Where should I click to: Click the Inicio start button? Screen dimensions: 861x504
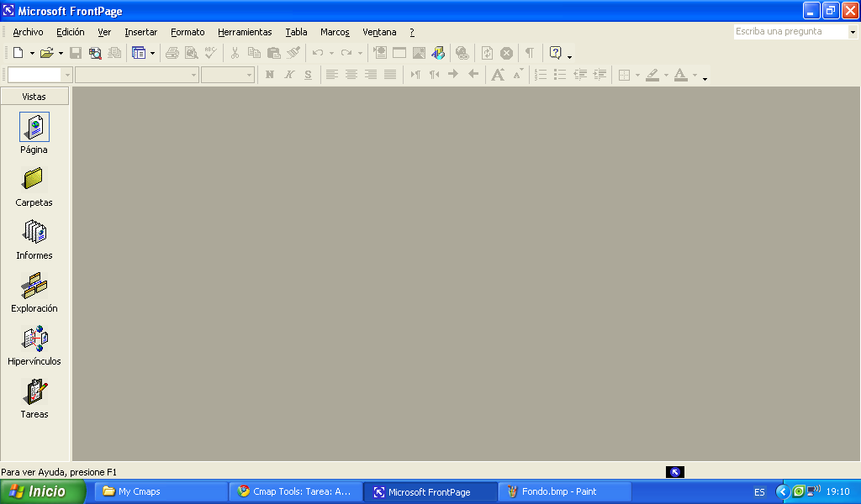[x=43, y=491]
